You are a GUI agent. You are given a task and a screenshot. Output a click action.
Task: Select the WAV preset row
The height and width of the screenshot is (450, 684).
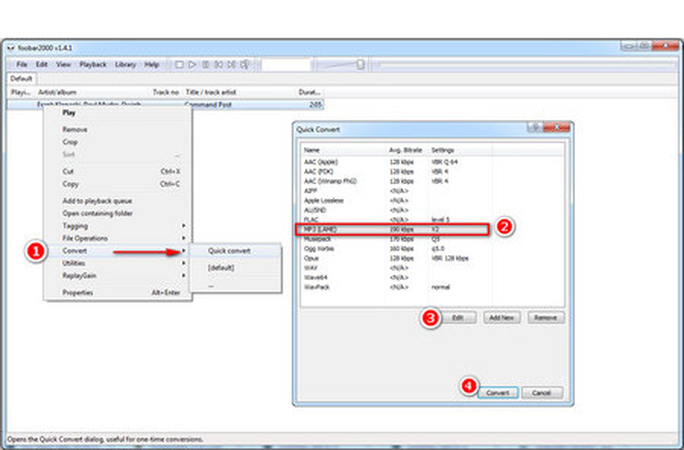[x=432, y=268]
